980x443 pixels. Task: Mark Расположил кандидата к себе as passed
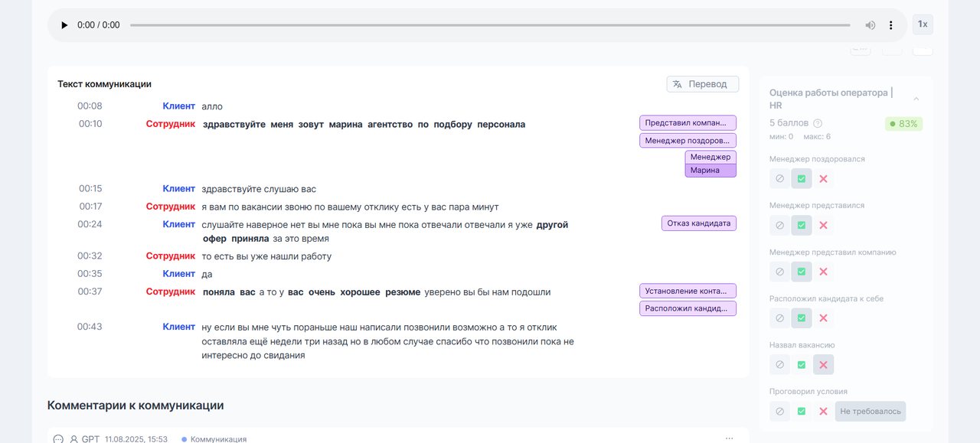802,318
